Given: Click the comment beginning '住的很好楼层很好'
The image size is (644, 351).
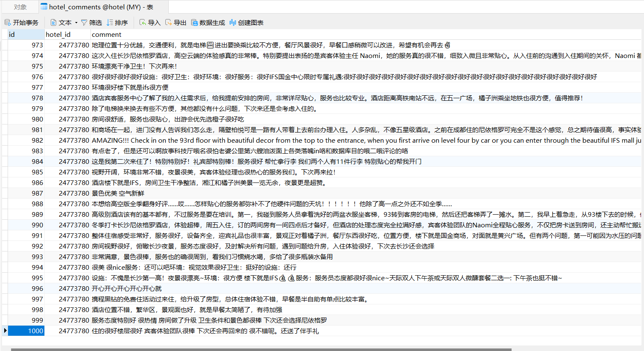Looking at the screenshot, I should 205,331.
